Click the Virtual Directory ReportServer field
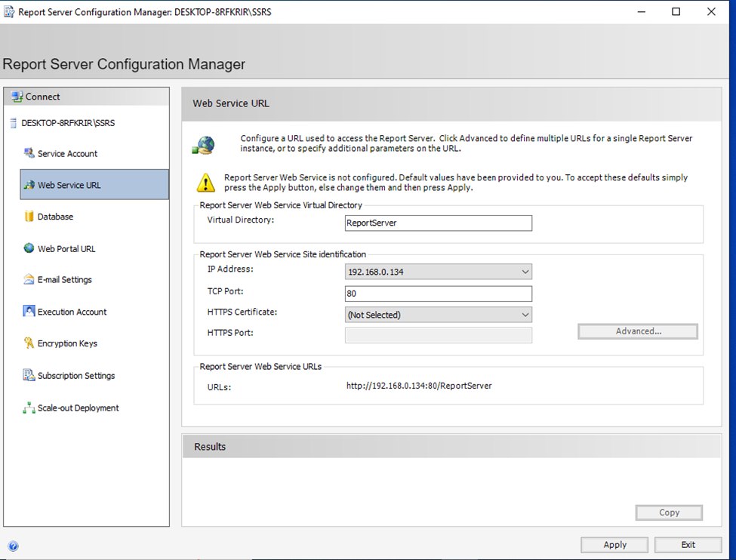 (x=439, y=223)
